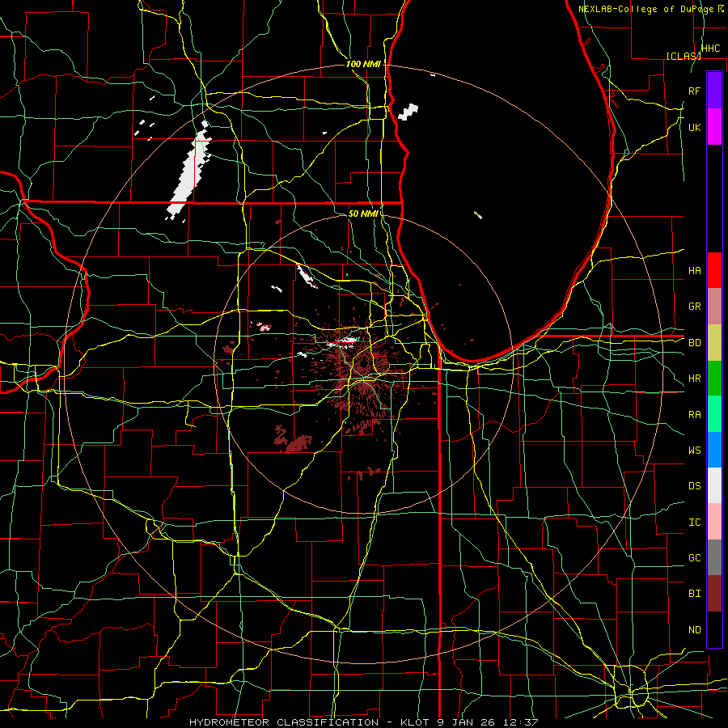Click the white echo over Lake Michigan's northwest shore

pos(408,112)
